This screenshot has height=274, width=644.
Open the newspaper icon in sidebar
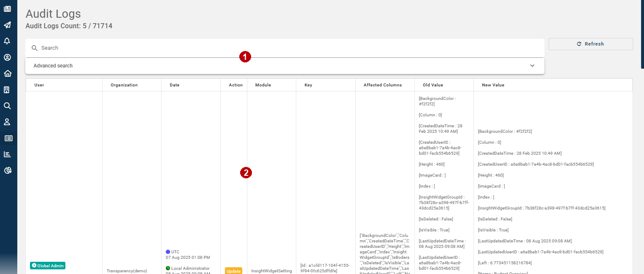pyautogui.click(x=7, y=8)
